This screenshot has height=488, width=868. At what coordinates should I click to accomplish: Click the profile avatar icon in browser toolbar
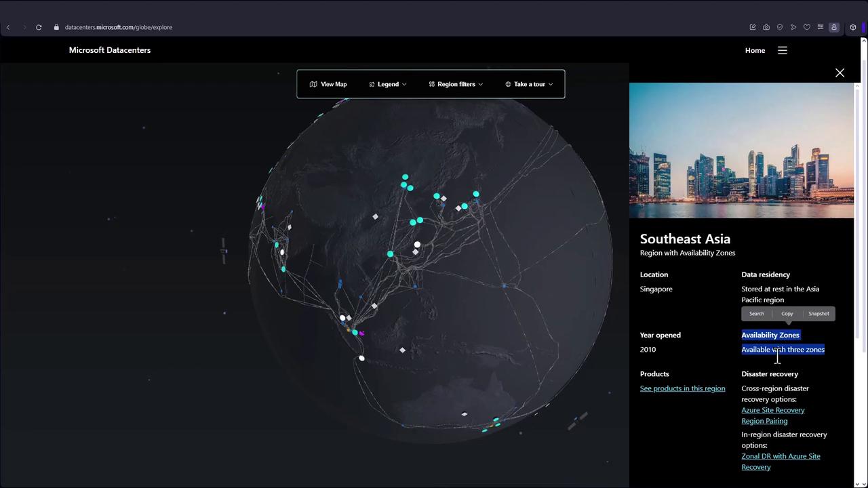coord(834,27)
